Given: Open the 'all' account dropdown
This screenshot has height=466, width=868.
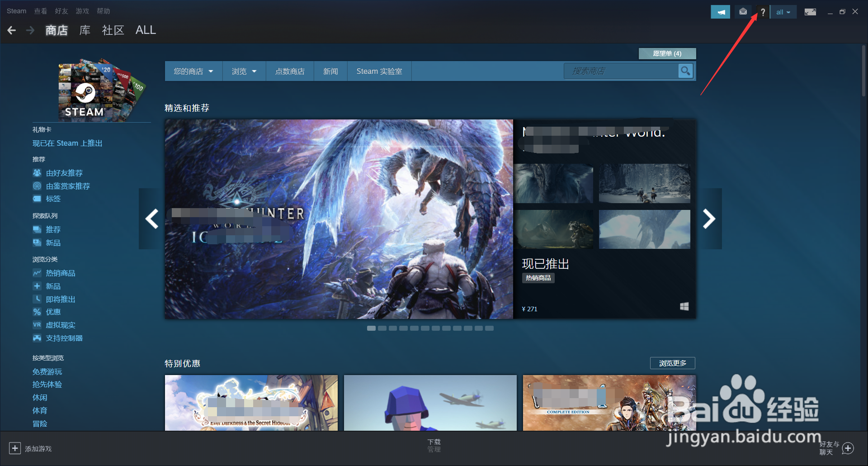Looking at the screenshot, I should pos(783,11).
